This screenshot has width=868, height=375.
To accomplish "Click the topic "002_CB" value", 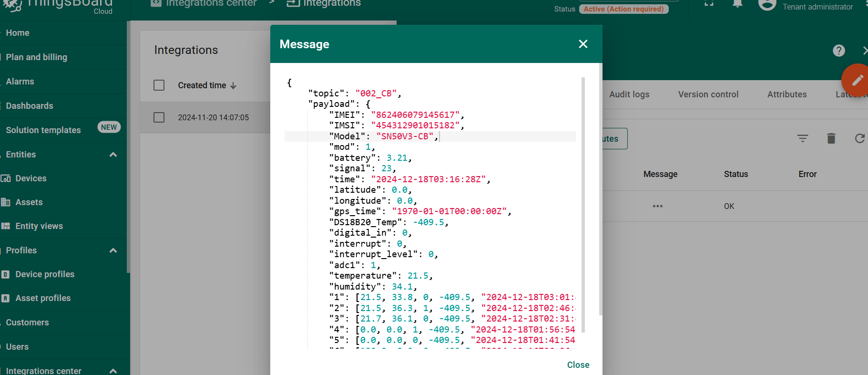I will click(x=377, y=94).
